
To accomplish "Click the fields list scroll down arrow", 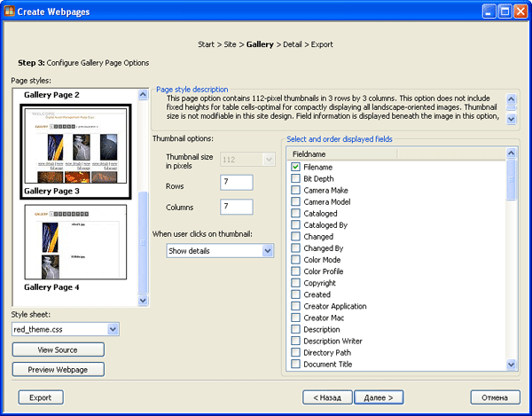I will (512, 365).
